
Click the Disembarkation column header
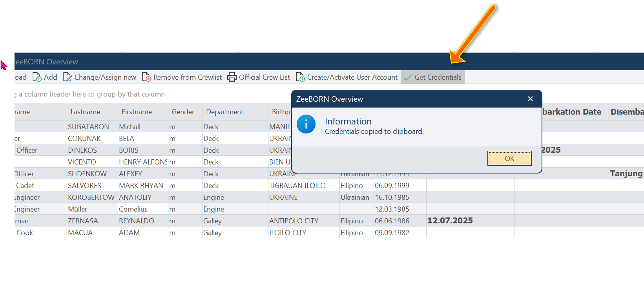tap(626, 112)
